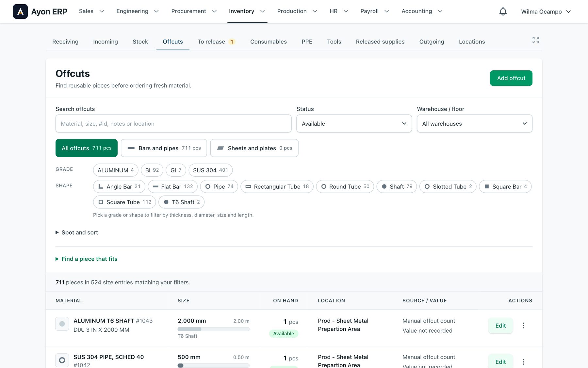Filter by Square Bar shape

tap(505, 186)
